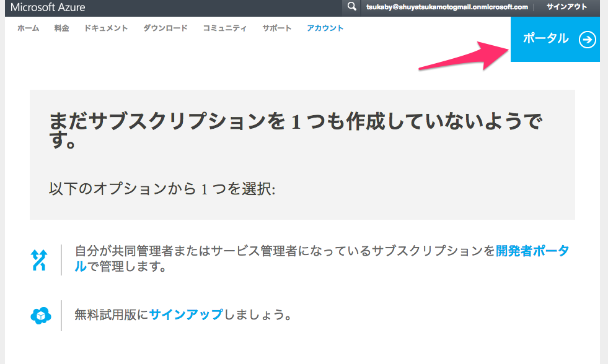Click the search magnifier icon in header
The width and height of the screenshot is (608, 364).
[x=352, y=7]
